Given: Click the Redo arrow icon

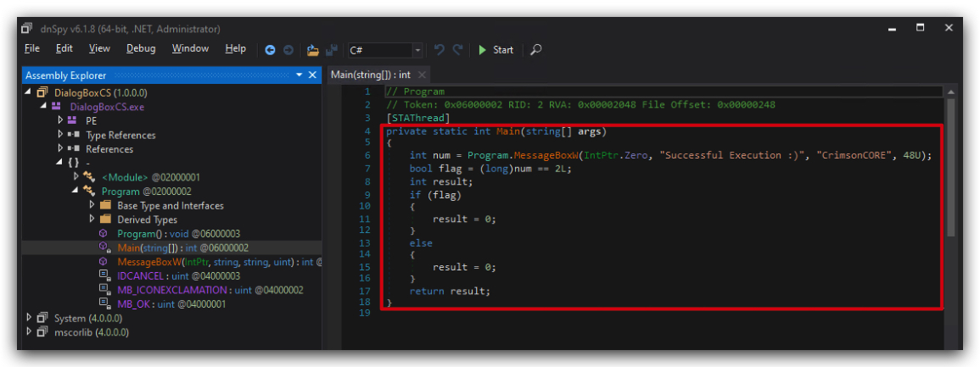Looking at the screenshot, I should pyautogui.click(x=458, y=49).
